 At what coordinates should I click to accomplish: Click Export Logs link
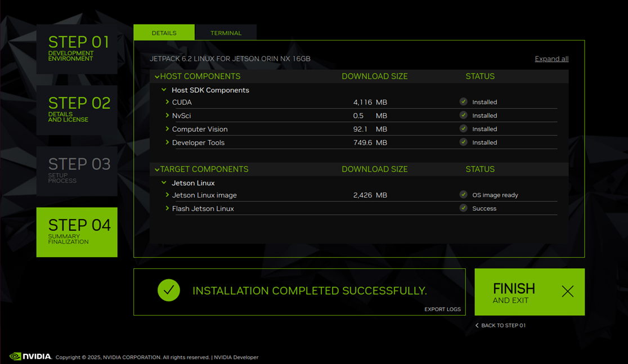pos(442,309)
